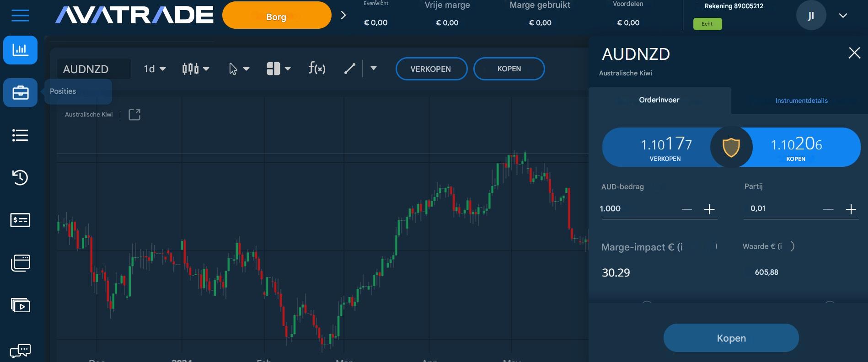Open the browser windows sidebar icon
This screenshot has height=362, width=868.
click(20, 263)
